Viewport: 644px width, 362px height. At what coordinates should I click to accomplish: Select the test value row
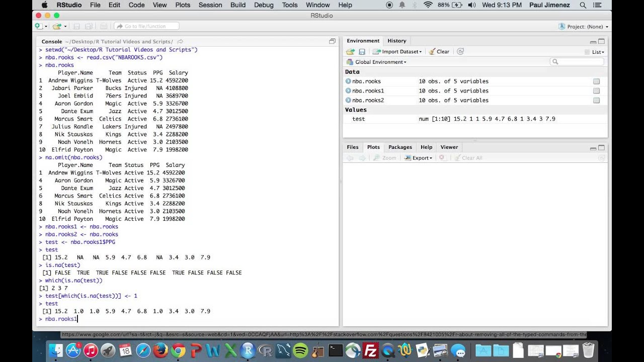coord(475,119)
